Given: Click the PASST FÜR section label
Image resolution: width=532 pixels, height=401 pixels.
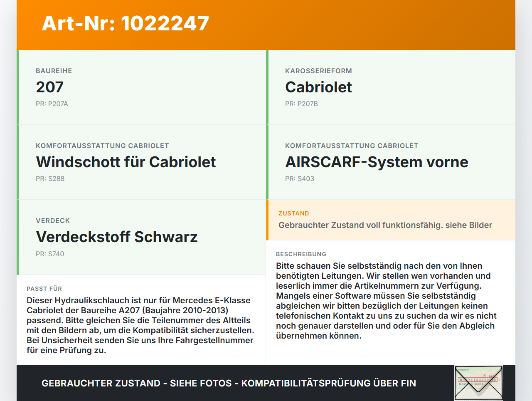Looking at the screenshot, I should [x=44, y=289].
